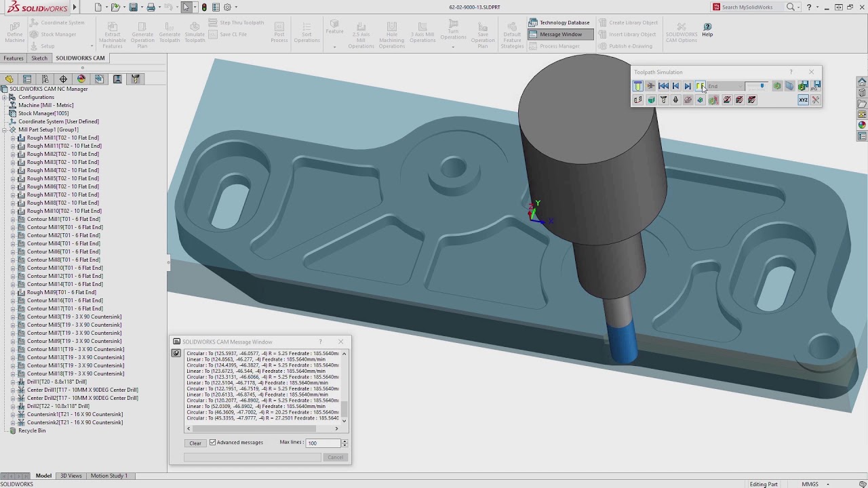Switch to the Sketch tab

(39, 58)
